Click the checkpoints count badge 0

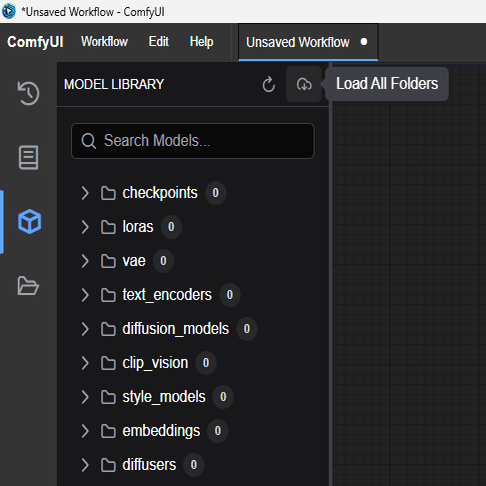coord(216,193)
